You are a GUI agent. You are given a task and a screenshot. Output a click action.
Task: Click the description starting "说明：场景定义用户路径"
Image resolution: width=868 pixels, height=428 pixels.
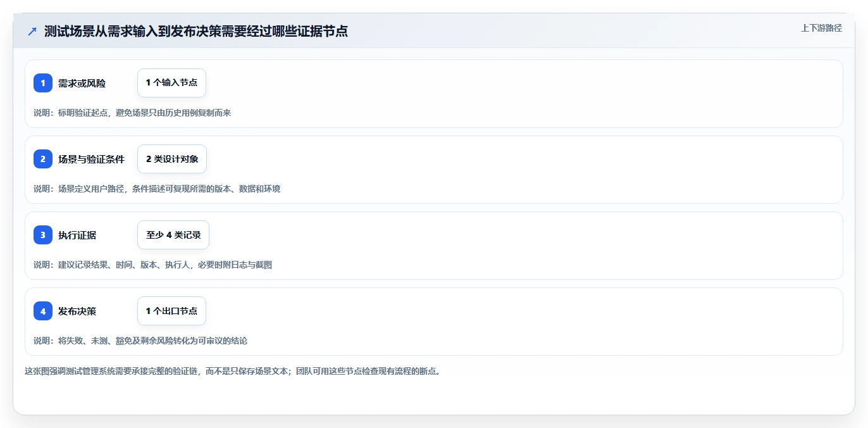[157, 189]
